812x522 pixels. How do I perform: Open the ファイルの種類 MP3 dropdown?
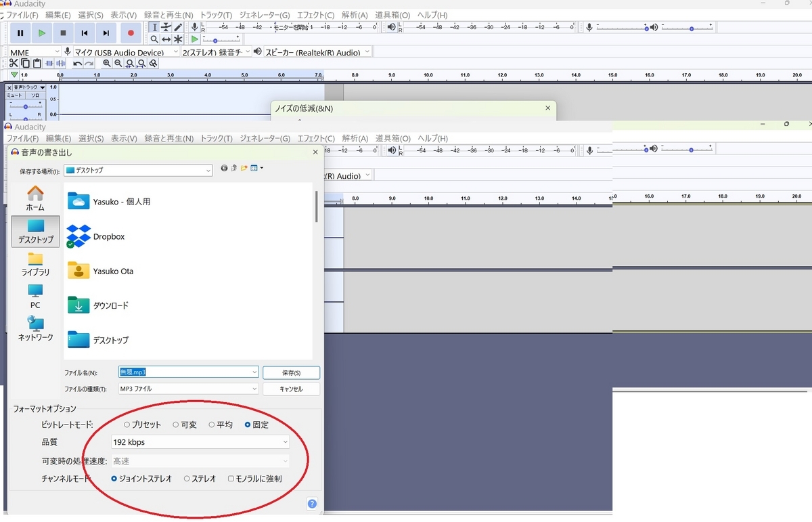click(188, 389)
